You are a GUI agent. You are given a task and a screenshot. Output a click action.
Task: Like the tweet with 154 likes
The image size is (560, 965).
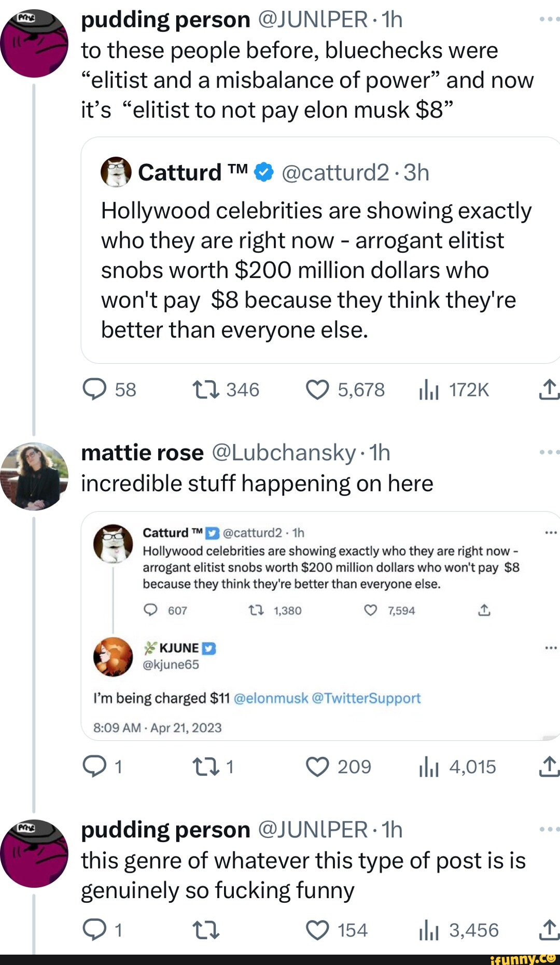[317, 930]
